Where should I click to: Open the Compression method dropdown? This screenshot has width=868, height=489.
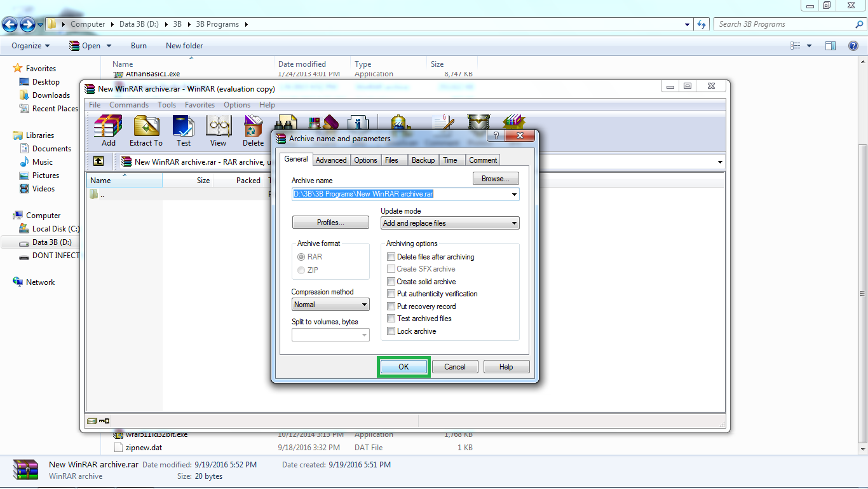330,305
